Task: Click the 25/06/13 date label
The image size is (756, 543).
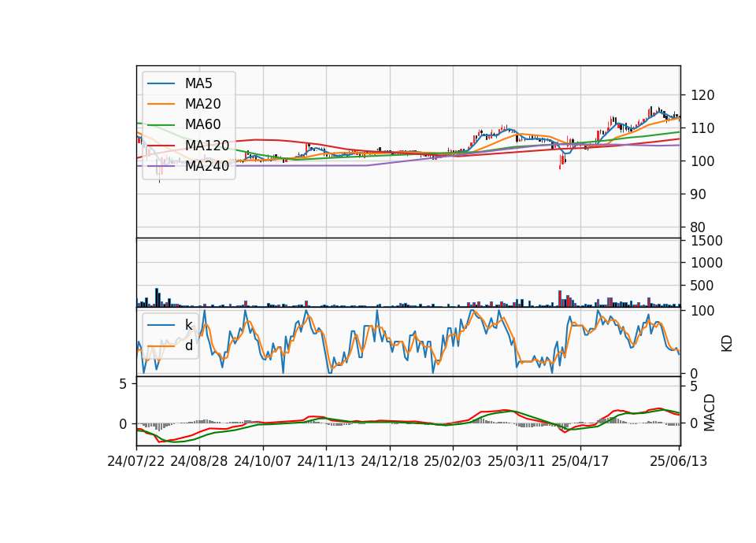Action: point(678,461)
